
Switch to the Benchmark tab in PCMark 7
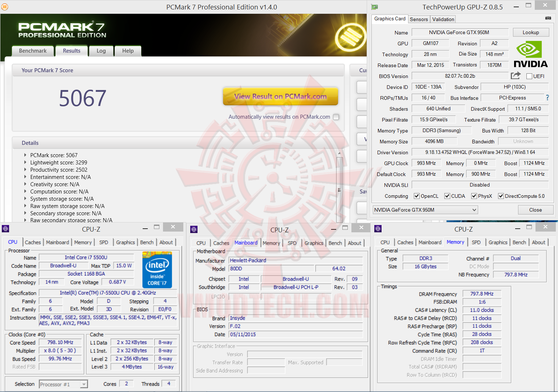click(x=33, y=51)
